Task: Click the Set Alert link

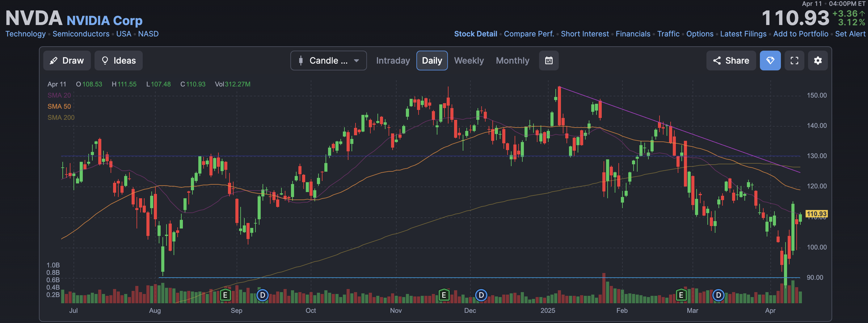Action: 850,34
